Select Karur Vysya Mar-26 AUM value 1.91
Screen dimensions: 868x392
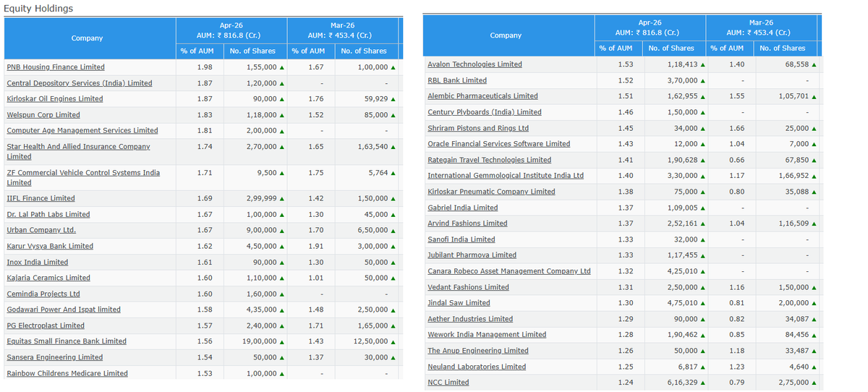pos(315,247)
